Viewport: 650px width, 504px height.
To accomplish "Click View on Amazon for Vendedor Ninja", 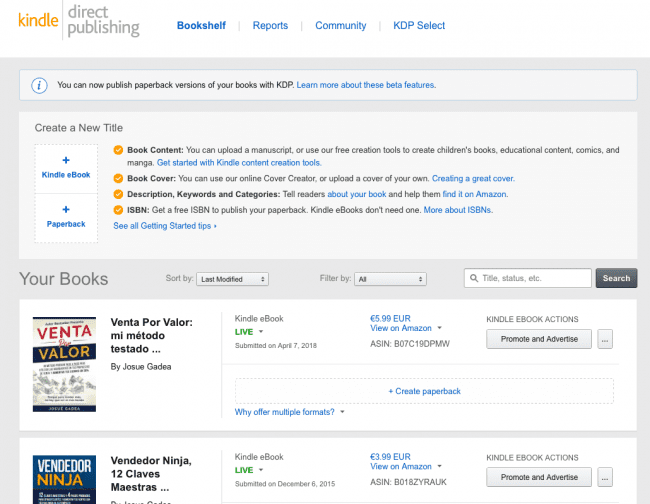I will tap(401, 467).
